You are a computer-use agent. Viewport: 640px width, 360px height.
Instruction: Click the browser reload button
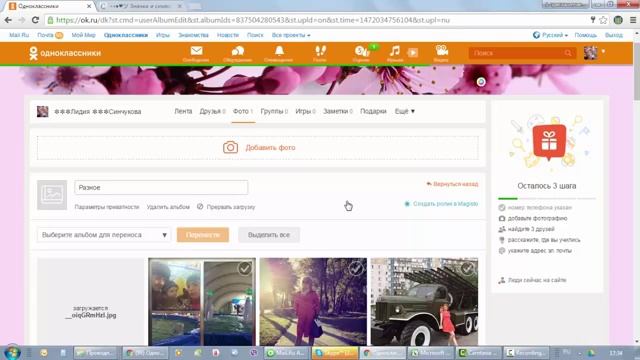click(35, 20)
